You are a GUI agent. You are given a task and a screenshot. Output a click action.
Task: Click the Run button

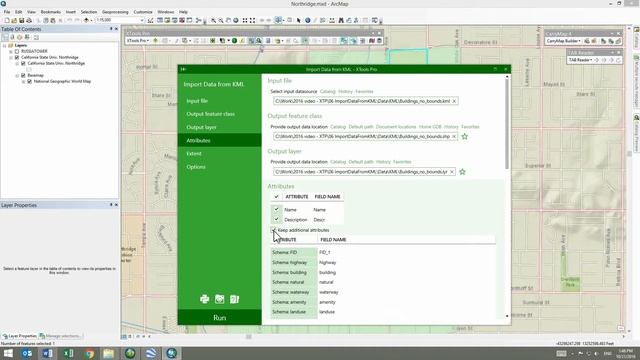pos(220,318)
